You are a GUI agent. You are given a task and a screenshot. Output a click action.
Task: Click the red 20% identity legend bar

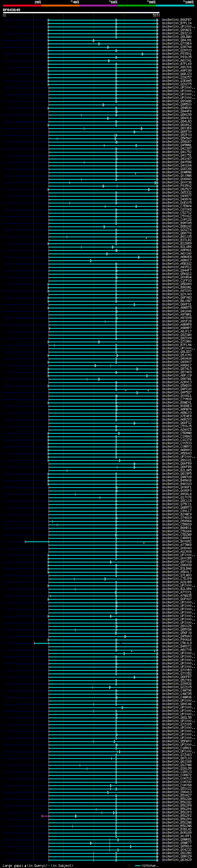(22, 6)
